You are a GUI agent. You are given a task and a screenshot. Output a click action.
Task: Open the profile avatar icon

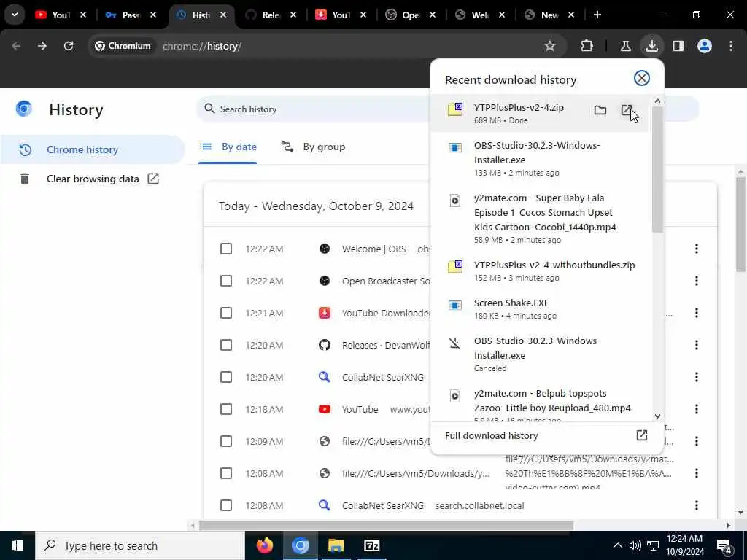(x=705, y=46)
